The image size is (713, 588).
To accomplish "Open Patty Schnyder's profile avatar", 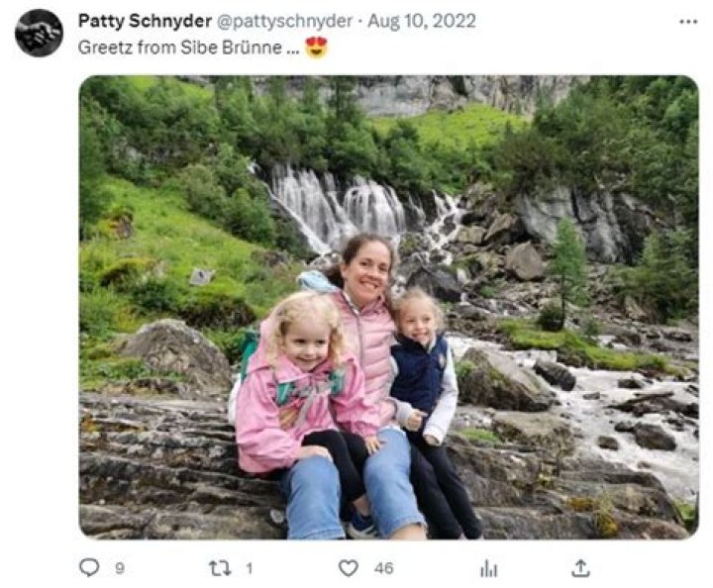I will coord(39,33).
